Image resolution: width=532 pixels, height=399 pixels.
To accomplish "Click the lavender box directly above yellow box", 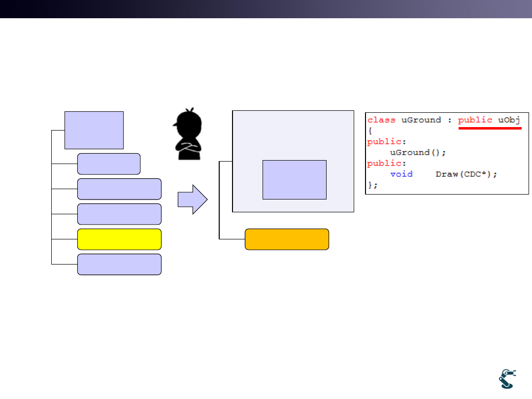I will 119,214.
